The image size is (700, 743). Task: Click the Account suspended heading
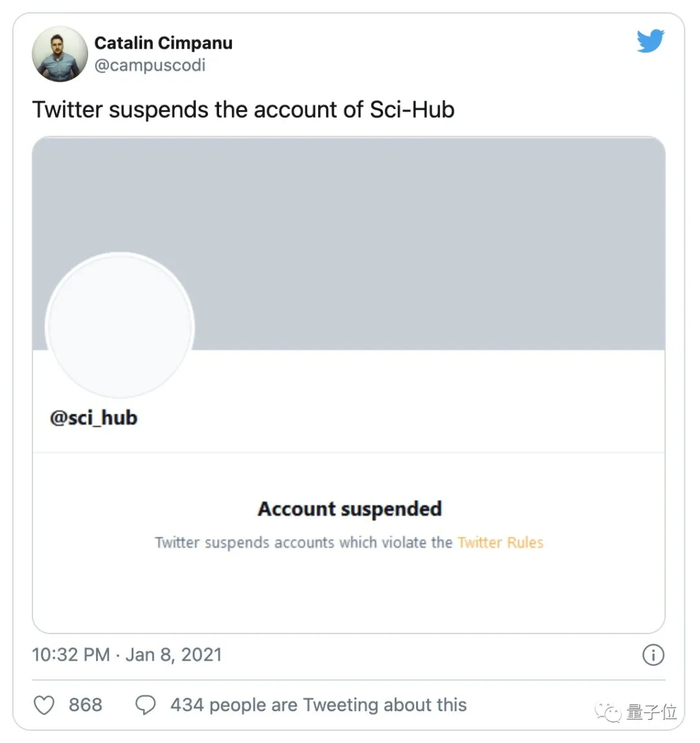click(349, 509)
